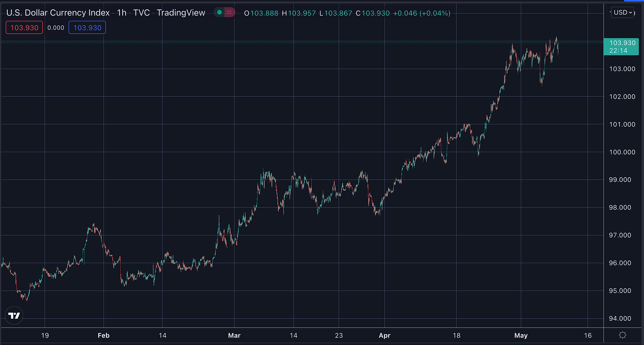Click the 23 date label on time axis

tap(339, 336)
